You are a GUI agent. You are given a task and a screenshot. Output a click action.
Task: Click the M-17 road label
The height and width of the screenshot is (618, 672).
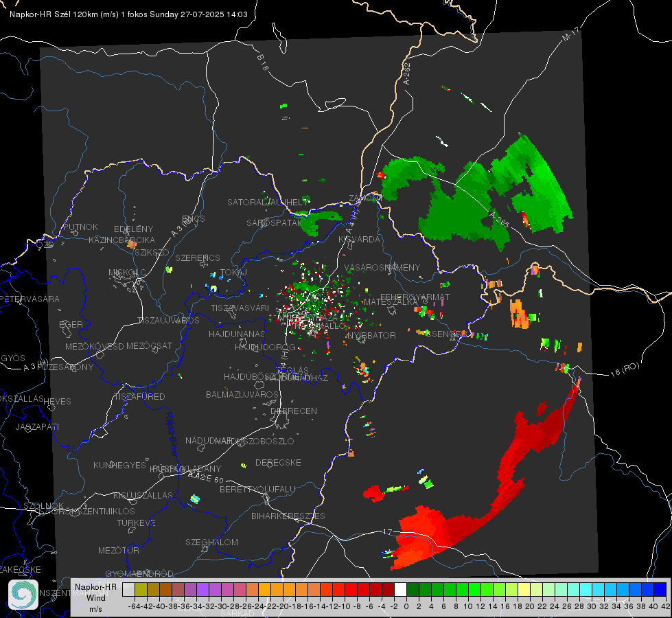570,34
